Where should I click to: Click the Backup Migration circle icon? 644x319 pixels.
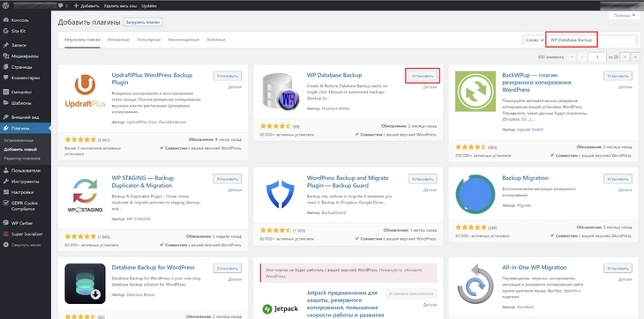coord(476,195)
